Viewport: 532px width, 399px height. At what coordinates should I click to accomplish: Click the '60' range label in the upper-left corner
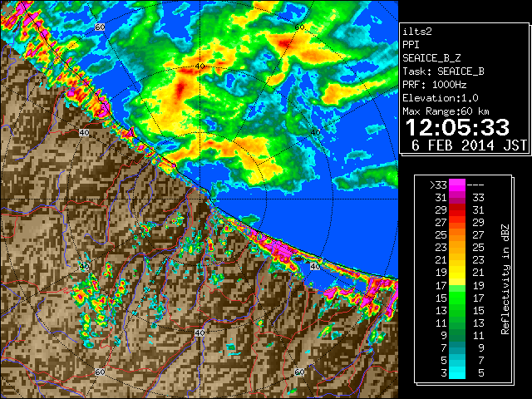[x=100, y=27]
